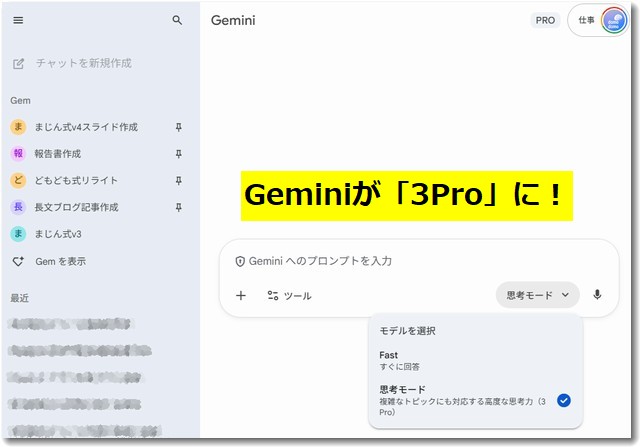Click the chevron on 思考モード selector
640x447 pixels.
pos(565,295)
